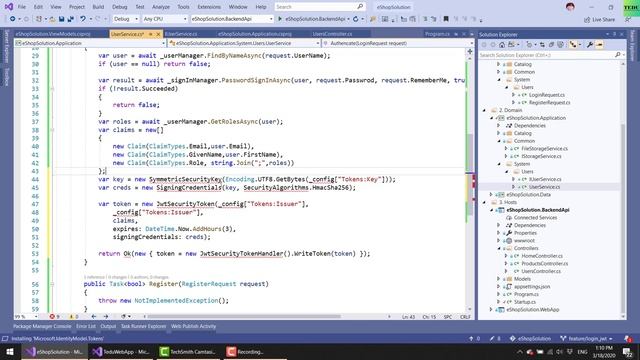640x360 pixels.
Task: Expand the eShopSolution.Data project node
Action: coord(492,195)
